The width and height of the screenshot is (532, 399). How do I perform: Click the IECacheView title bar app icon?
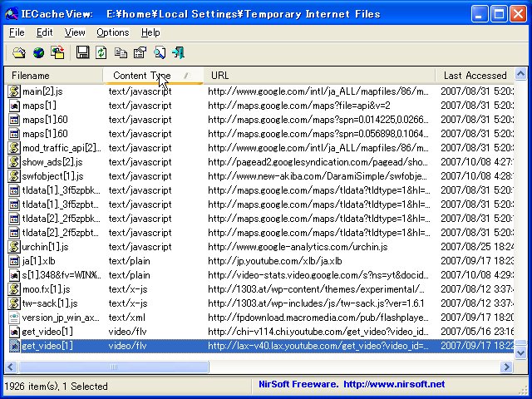[12, 14]
